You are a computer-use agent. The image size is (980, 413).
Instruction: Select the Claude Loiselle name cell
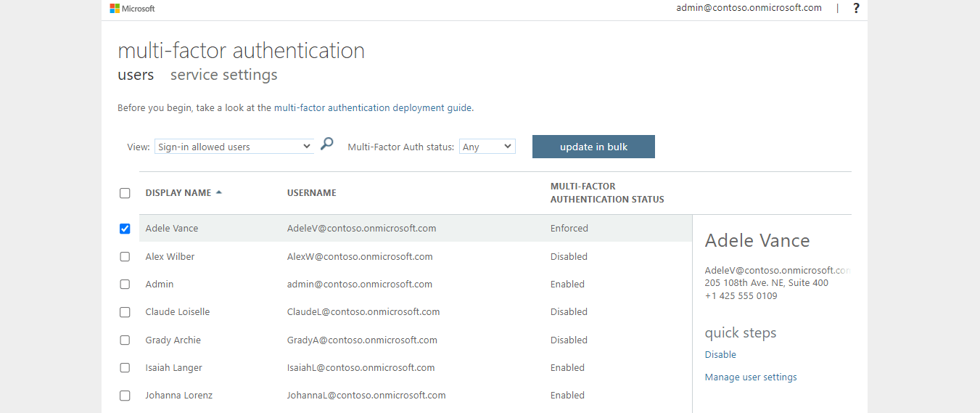[178, 312]
